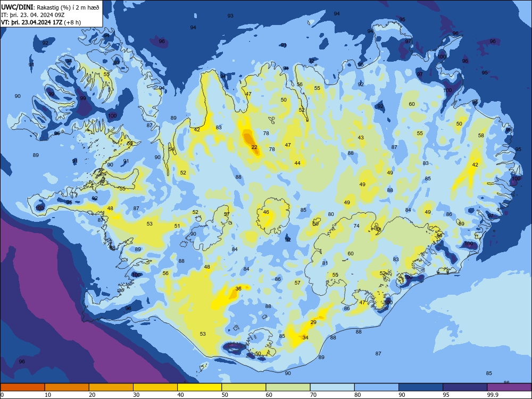The image size is (532, 399).
Task: Click the 0–10 % dark orange legend swatch
Action: click(22, 387)
